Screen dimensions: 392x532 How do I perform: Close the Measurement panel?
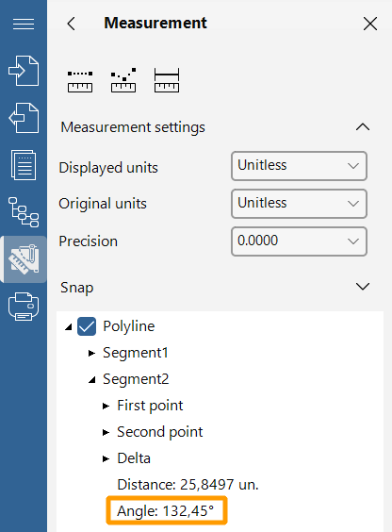tap(370, 24)
